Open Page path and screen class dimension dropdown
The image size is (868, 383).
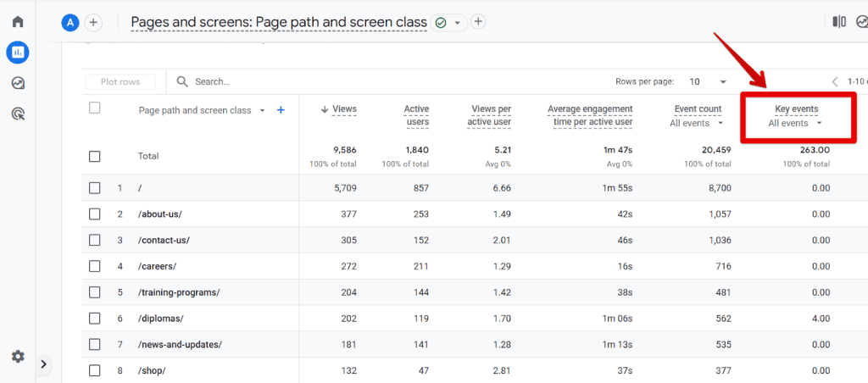click(202, 110)
